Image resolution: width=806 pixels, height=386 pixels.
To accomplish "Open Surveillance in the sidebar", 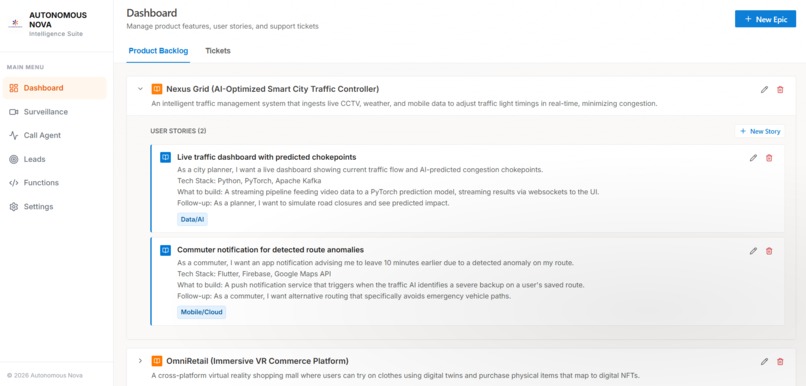I will [x=54, y=112].
